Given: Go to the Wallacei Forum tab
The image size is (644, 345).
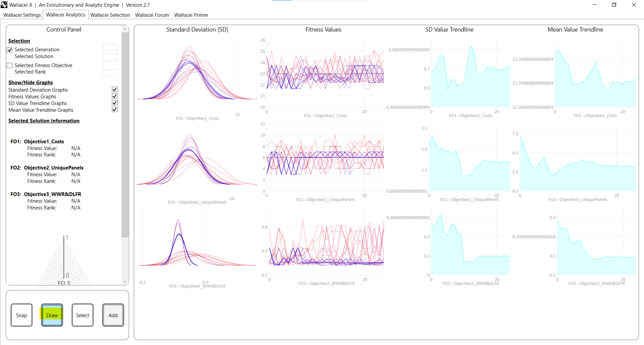Looking at the screenshot, I should 152,15.
